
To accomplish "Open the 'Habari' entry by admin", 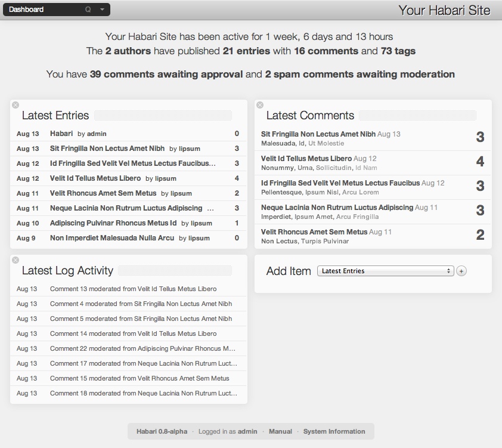I will tap(61, 134).
